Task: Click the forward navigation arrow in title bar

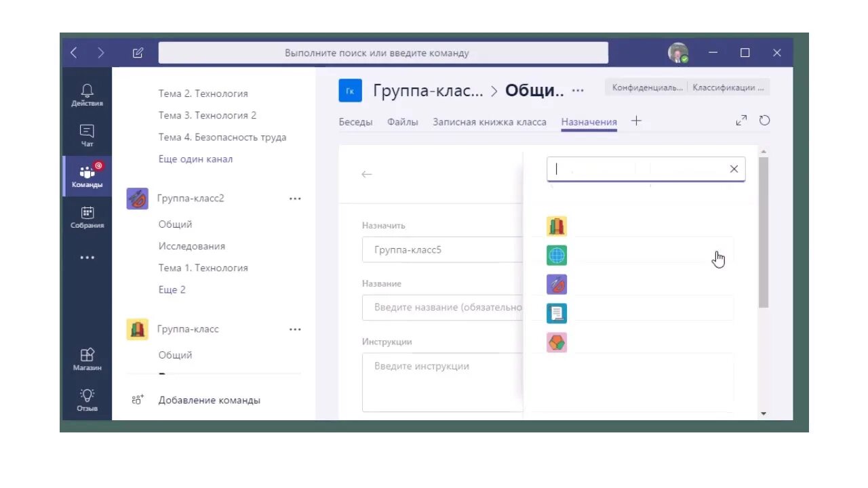Action: point(100,53)
